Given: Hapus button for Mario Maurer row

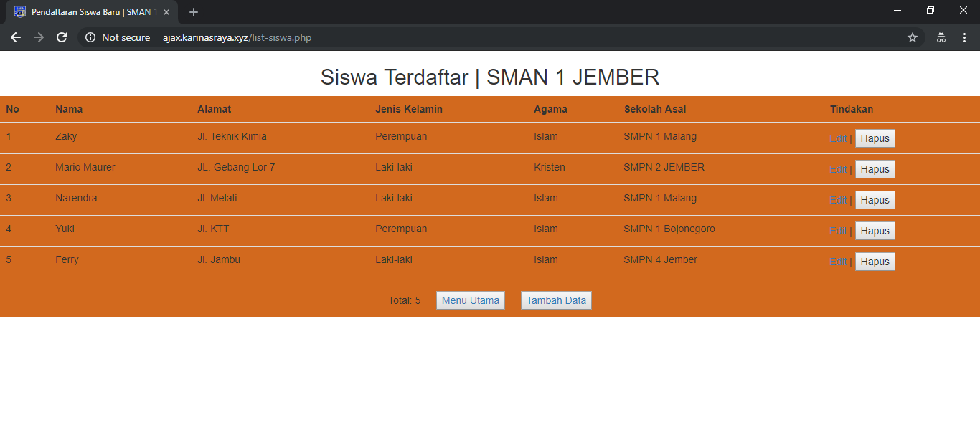Looking at the screenshot, I should coord(875,169).
